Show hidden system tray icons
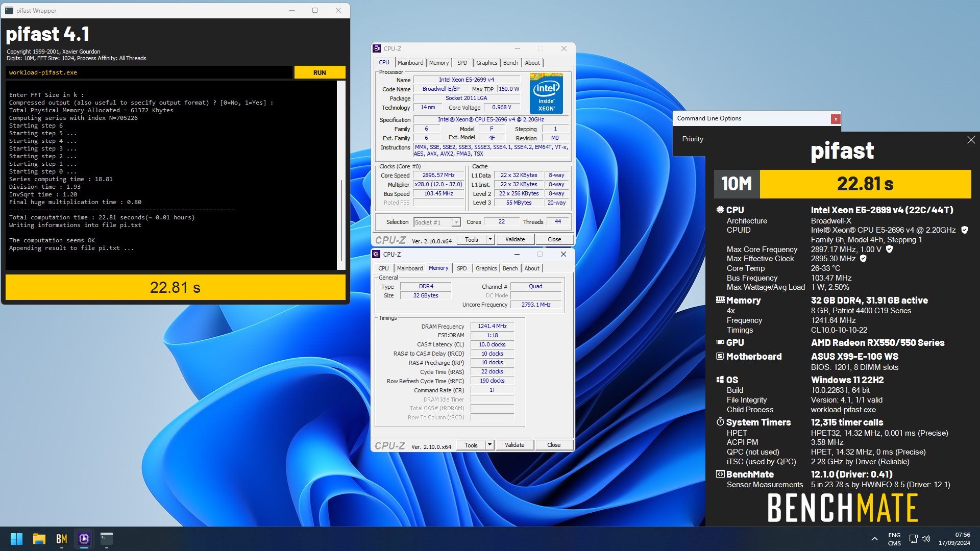Image resolution: width=980 pixels, height=551 pixels. [875, 539]
